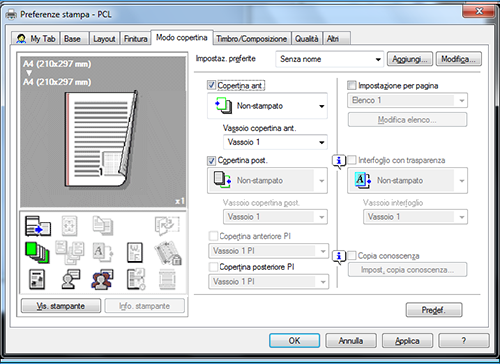Toggle the Copertina anteriore PI checkbox

pyautogui.click(x=213, y=236)
